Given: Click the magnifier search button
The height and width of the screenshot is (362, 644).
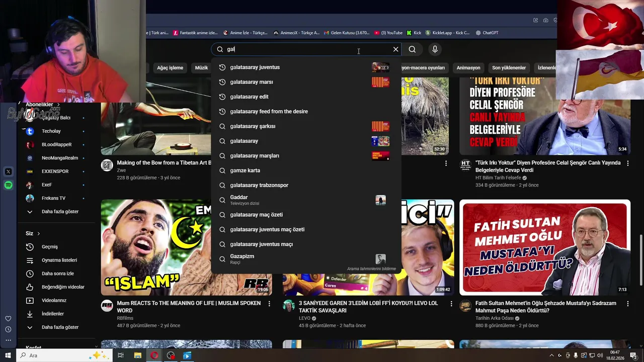Looking at the screenshot, I should click(412, 49).
